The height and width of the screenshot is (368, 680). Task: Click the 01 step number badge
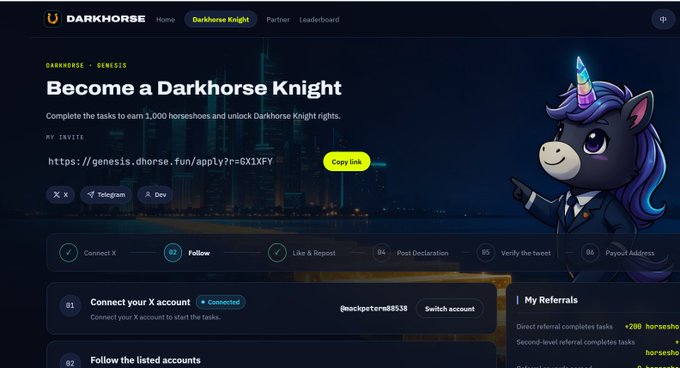pos(70,305)
